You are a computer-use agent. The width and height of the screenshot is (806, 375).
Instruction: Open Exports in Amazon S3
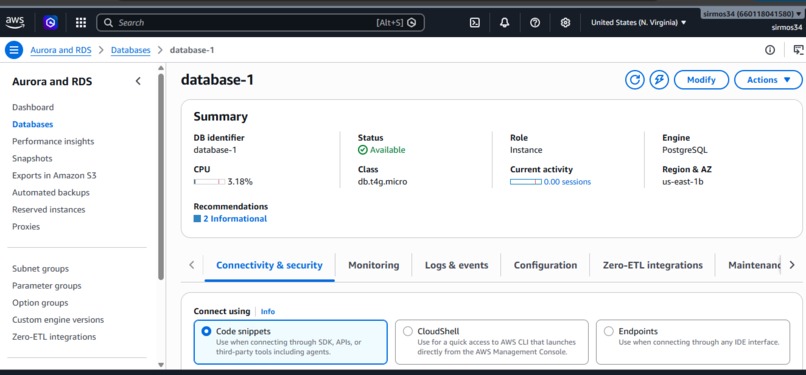54,175
